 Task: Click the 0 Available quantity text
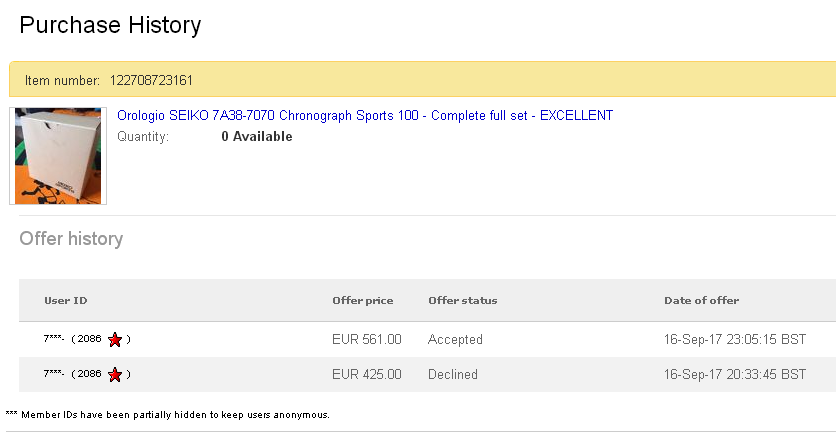256,137
